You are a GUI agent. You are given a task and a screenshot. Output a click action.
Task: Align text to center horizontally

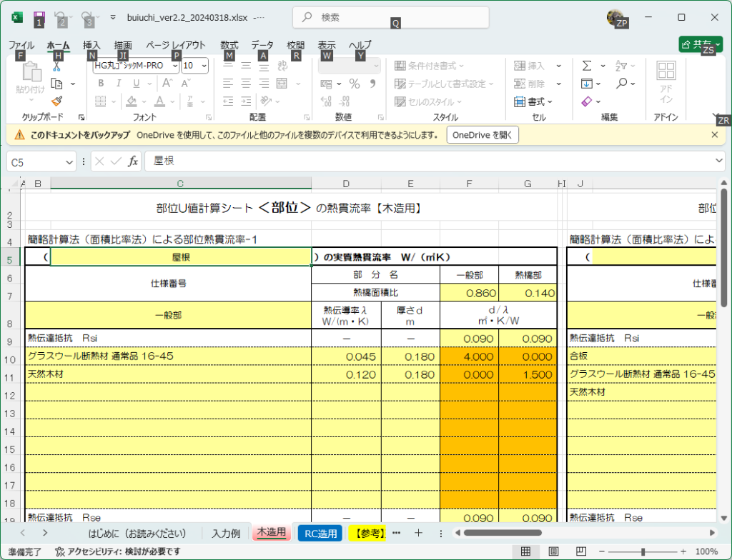tap(246, 84)
